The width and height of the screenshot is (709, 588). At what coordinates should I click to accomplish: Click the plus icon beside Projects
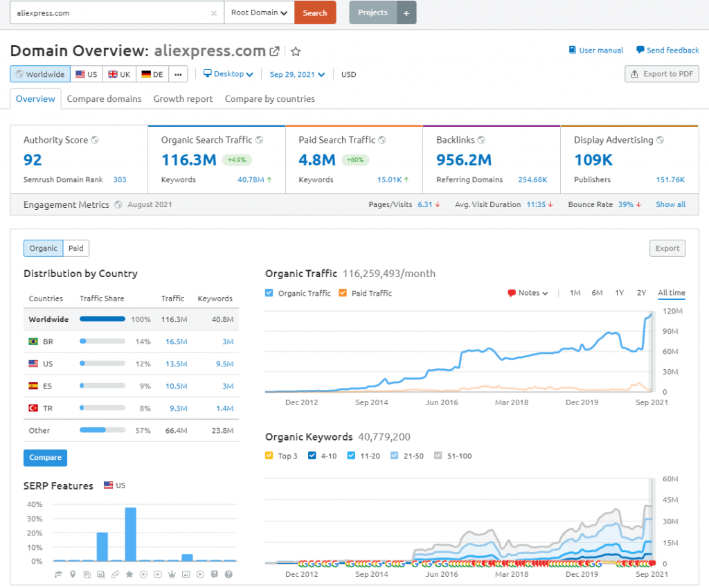(406, 12)
